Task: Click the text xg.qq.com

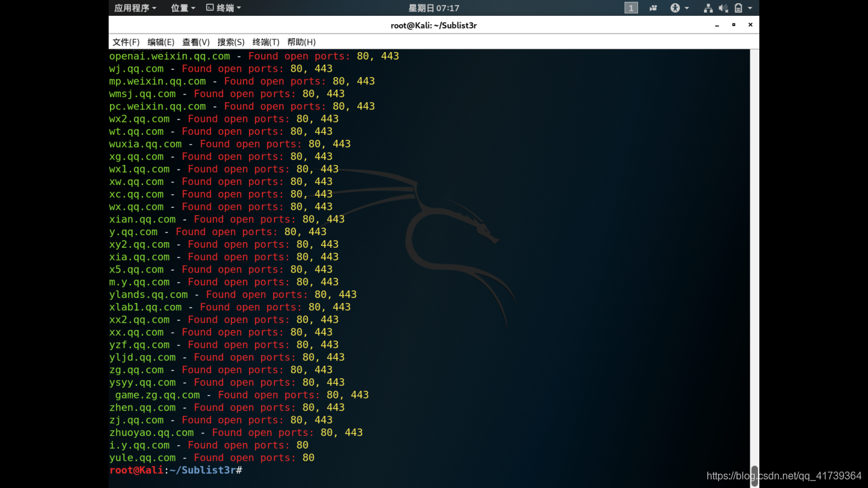Action: (x=137, y=156)
